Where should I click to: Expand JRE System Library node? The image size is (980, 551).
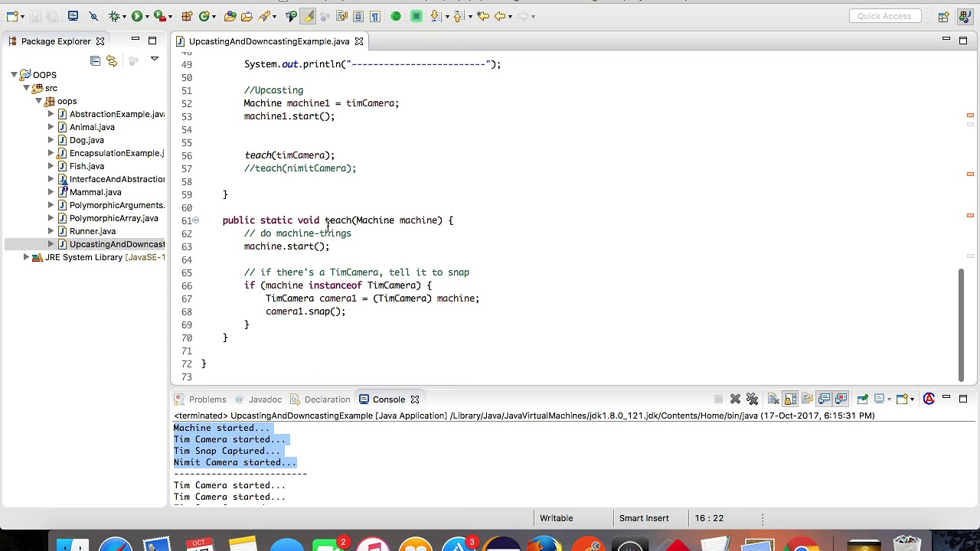(26, 257)
